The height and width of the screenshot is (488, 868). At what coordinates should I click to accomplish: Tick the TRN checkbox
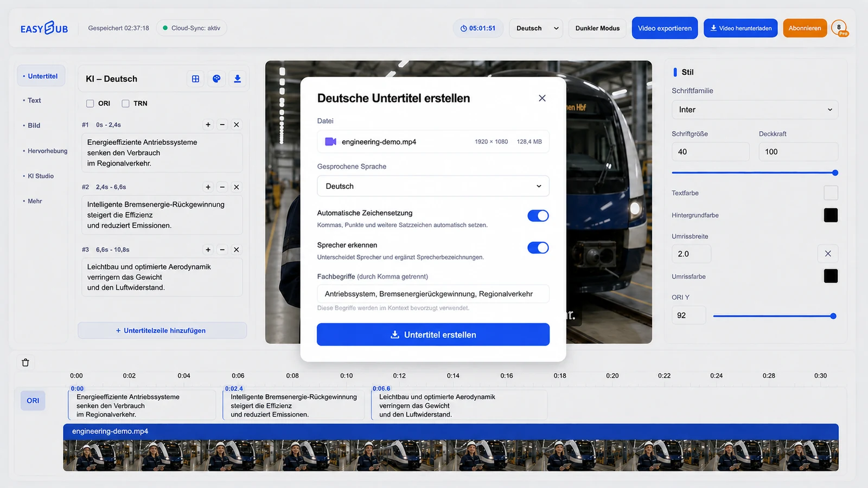[x=125, y=104]
